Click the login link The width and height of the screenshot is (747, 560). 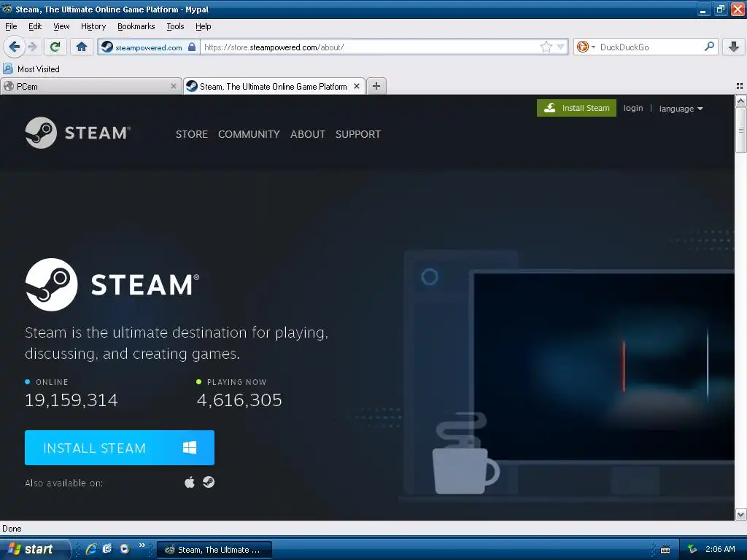tap(633, 108)
